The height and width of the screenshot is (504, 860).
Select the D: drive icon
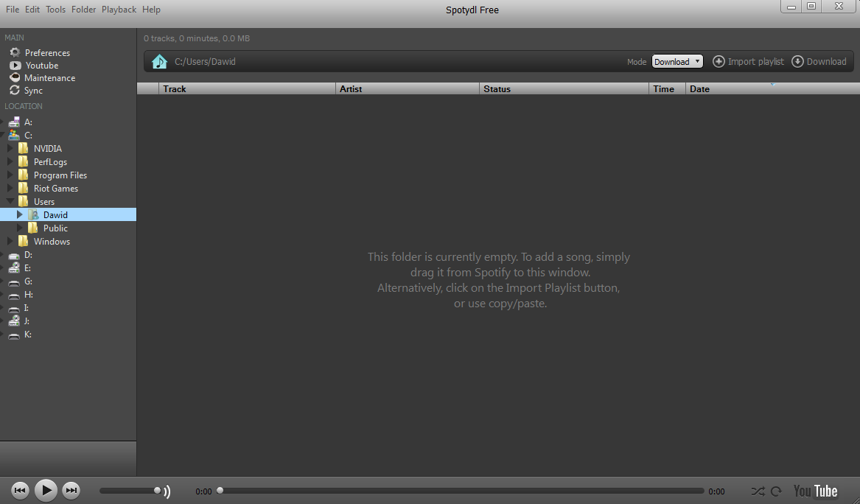click(14, 255)
